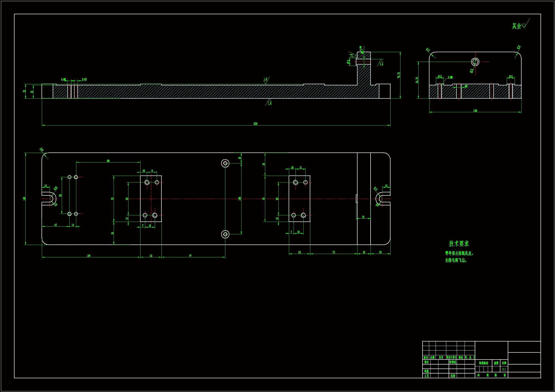Select the 1:1 scale value in title block

(x=504, y=369)
